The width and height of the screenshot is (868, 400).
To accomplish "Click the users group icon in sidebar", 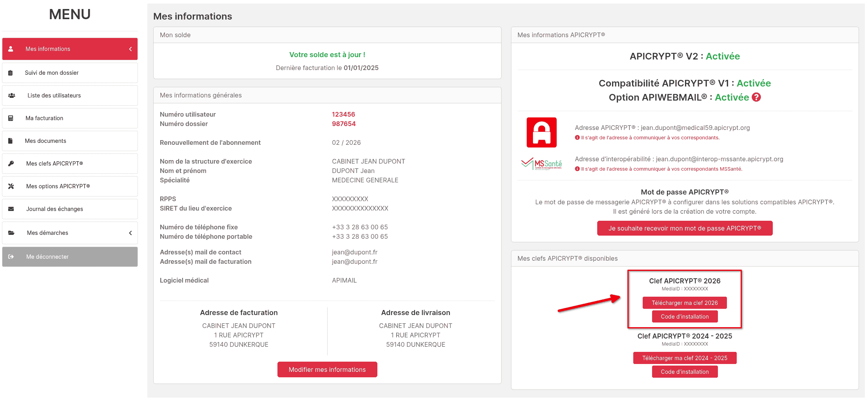I will point(12,95).
